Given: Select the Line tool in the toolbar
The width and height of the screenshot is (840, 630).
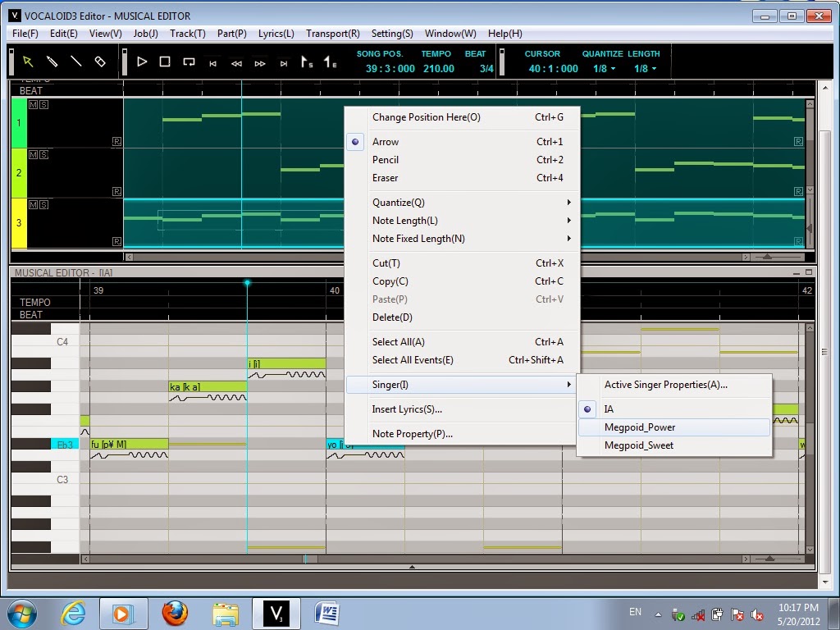Looking at the screenshot, I should click(75, 60).
